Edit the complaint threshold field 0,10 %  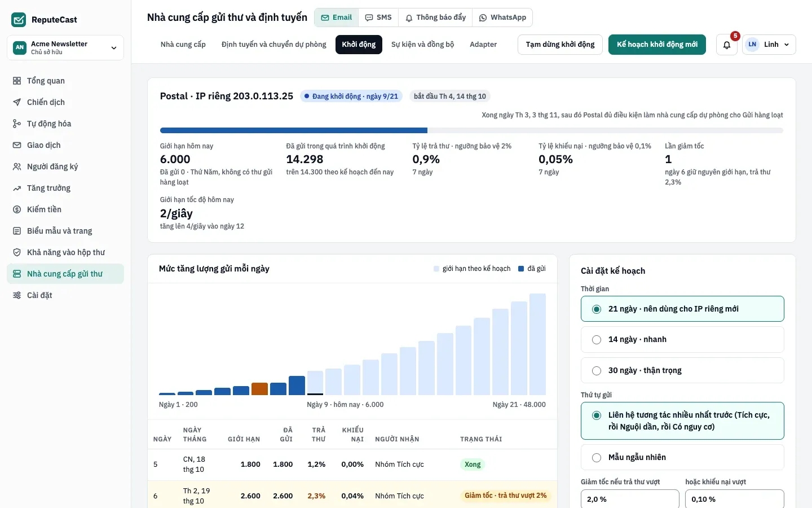735,499
